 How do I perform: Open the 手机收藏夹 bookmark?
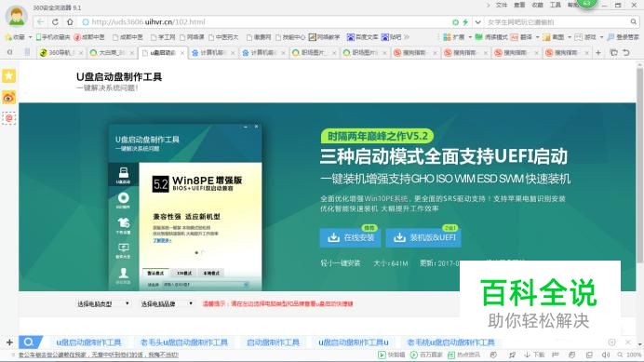pyautogui.click(x=53, y=37)
